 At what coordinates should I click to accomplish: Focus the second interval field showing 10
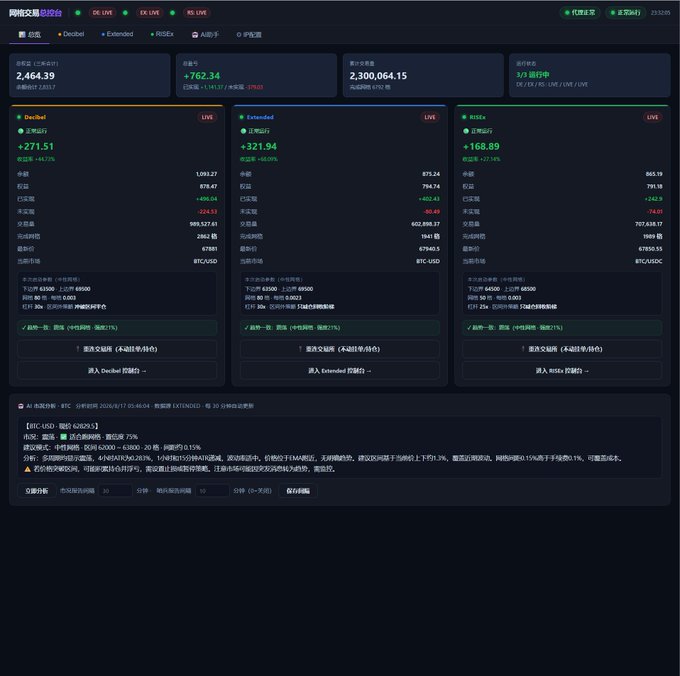(x=212, y=491)
